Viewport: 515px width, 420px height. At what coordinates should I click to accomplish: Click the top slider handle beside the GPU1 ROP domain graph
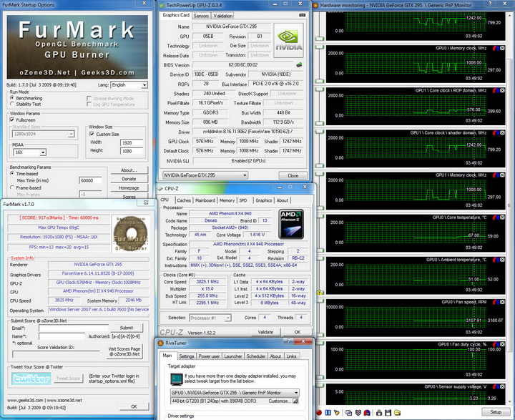(x=319, y=89)
